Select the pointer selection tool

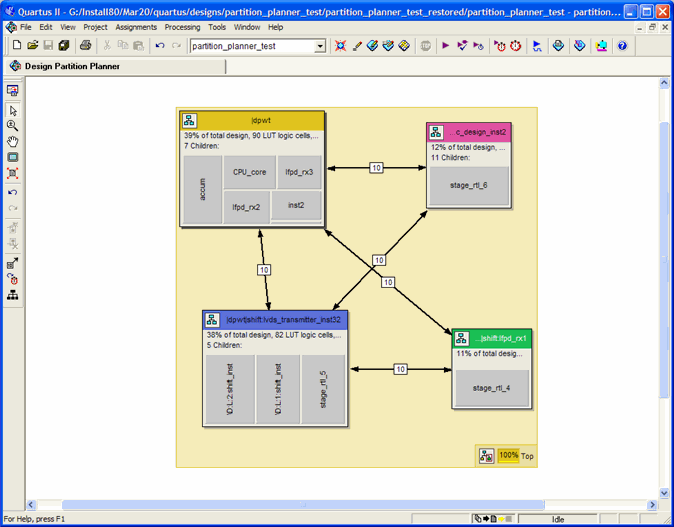point(12,110)
